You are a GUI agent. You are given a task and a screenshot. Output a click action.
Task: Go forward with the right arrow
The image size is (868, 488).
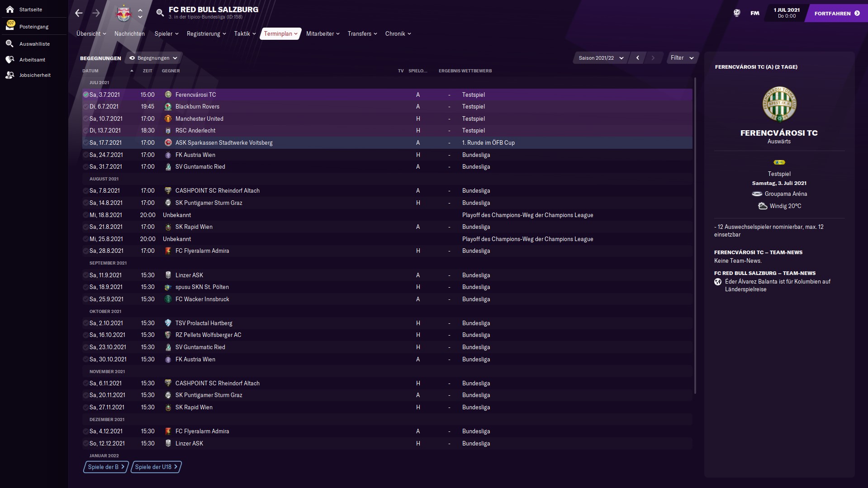96,13
